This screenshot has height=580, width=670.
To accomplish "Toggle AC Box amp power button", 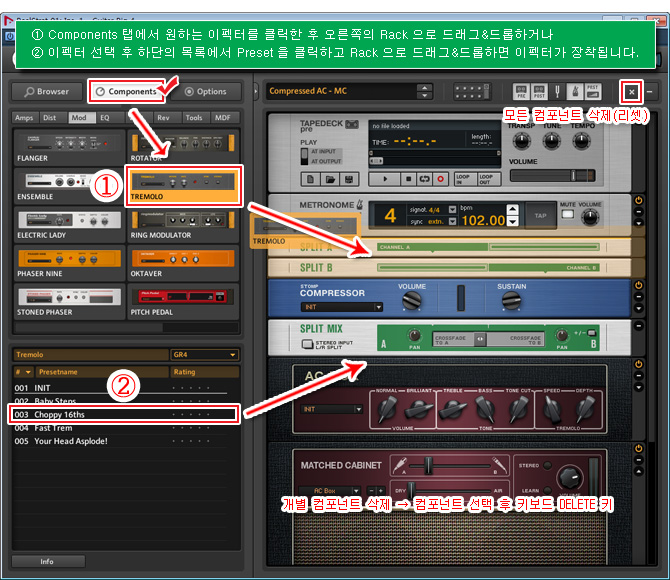I will click(638, 364).
